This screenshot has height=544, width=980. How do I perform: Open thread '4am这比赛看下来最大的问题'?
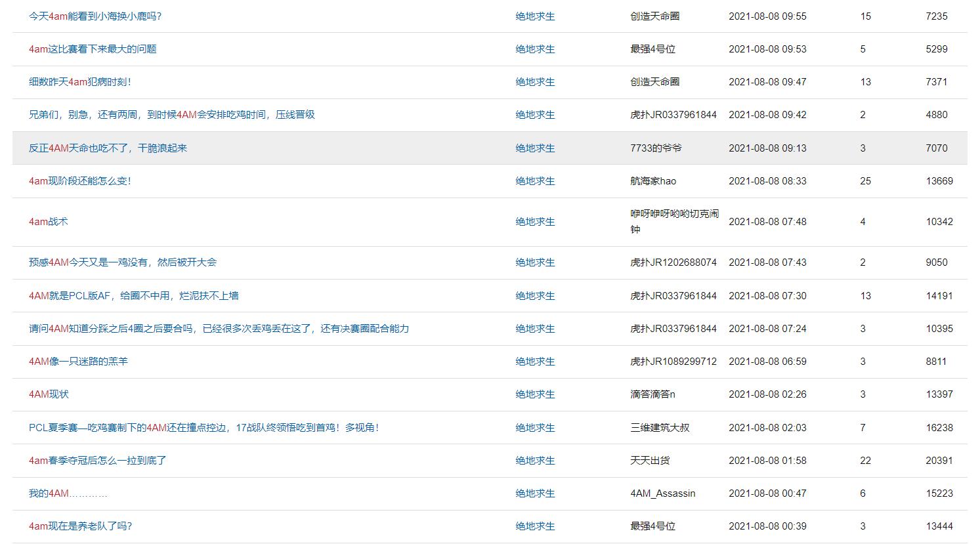click(93, 49)
